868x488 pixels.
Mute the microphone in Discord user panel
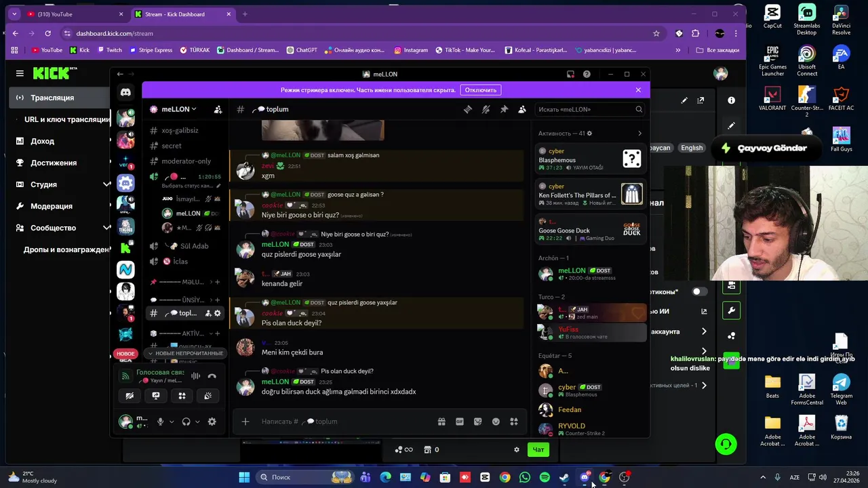point(160,422)
